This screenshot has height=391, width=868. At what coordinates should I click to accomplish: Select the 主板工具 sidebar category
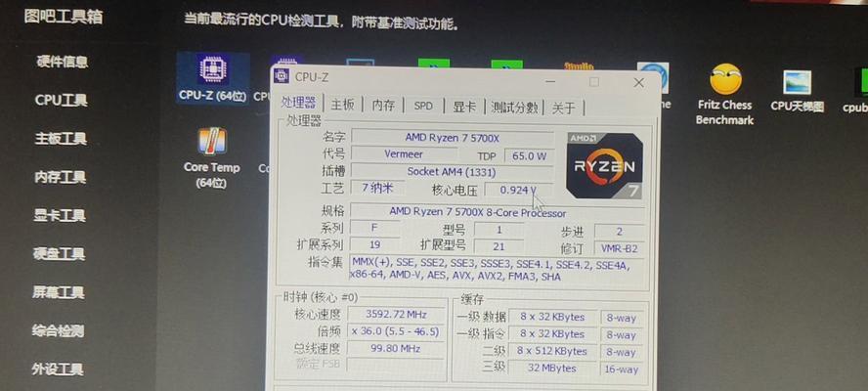[x=61, y=139]
